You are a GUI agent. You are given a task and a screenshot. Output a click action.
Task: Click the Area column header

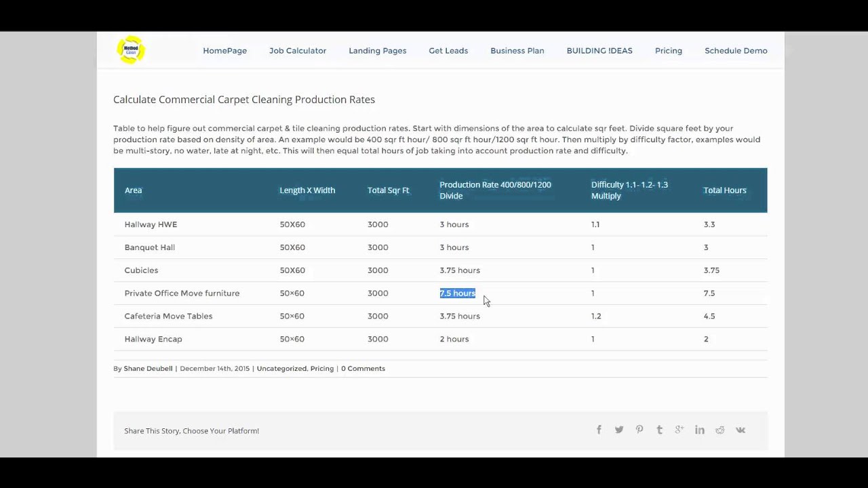click(133, 190)
